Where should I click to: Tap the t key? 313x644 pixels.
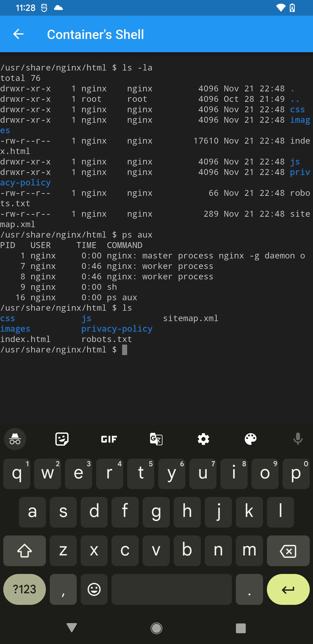pos(141,474)
